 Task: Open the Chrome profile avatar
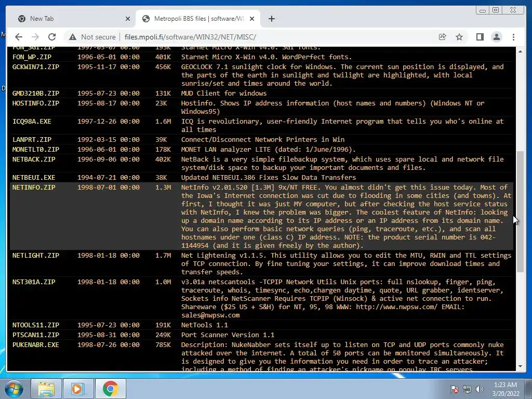[x=496, y=37]
